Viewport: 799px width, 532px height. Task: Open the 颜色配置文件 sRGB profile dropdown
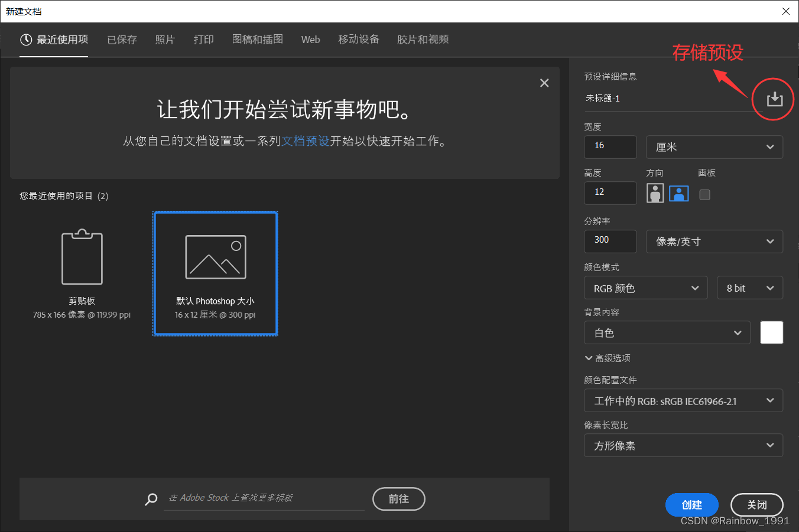point(684,401)
